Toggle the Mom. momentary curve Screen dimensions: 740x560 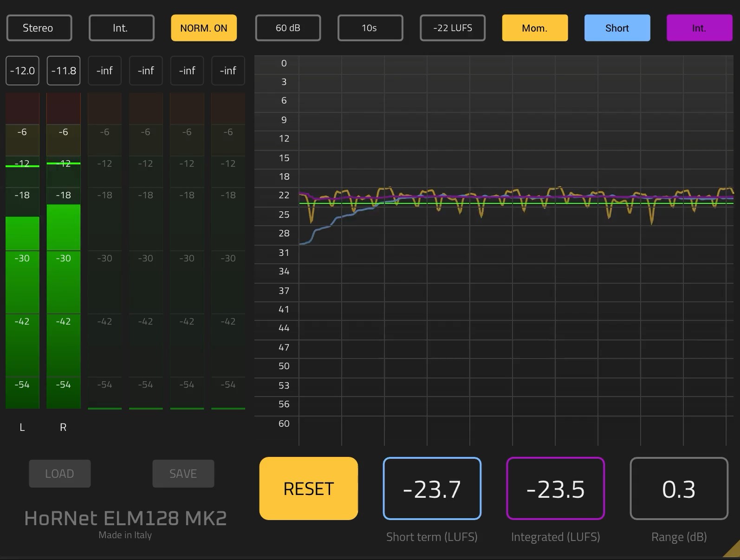(535, 28)
